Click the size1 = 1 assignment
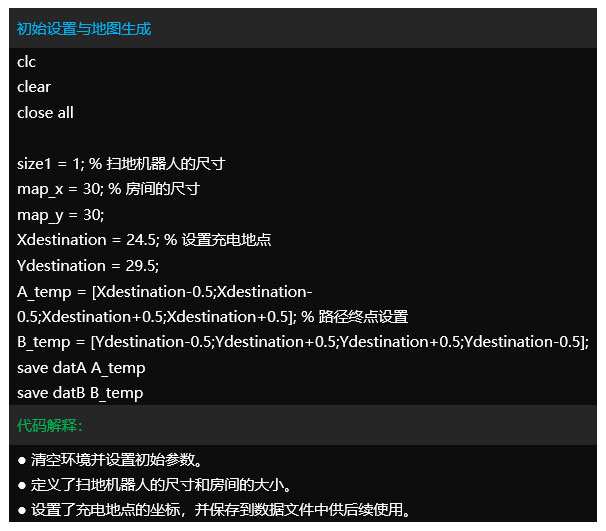Viewport: 606px width, 531px height. 51,164
